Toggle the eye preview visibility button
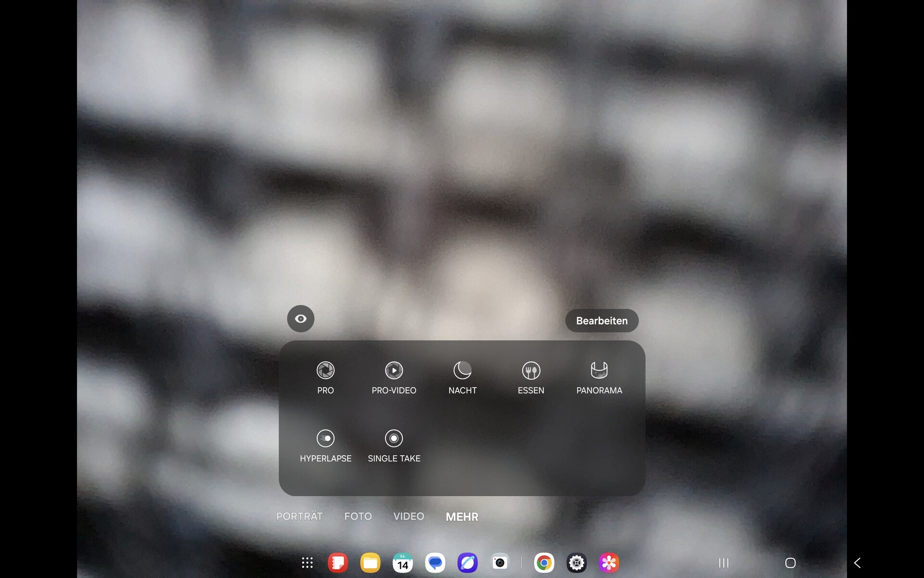 point(301,319)
